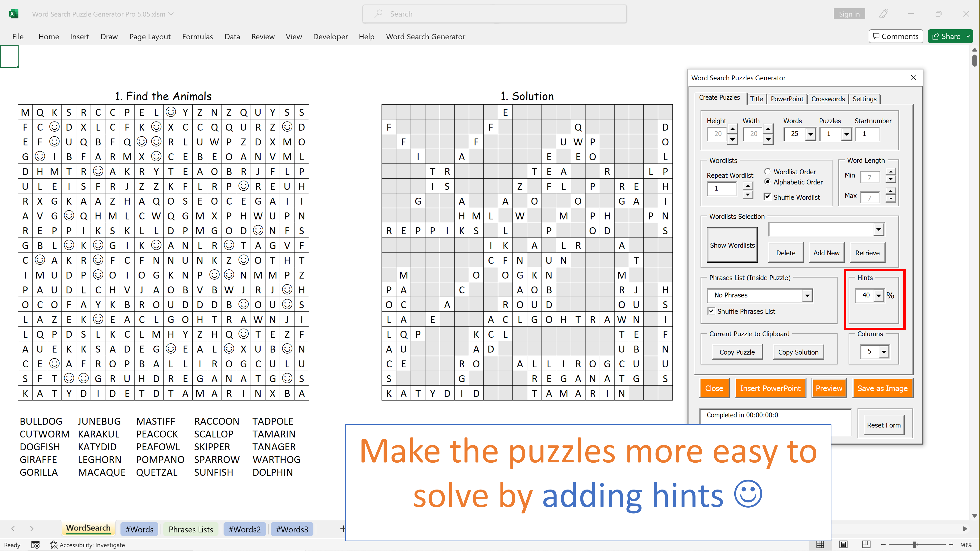Click the zoom slider handle
This screenshot has height=551, width=980.
(x=914, y=545)
